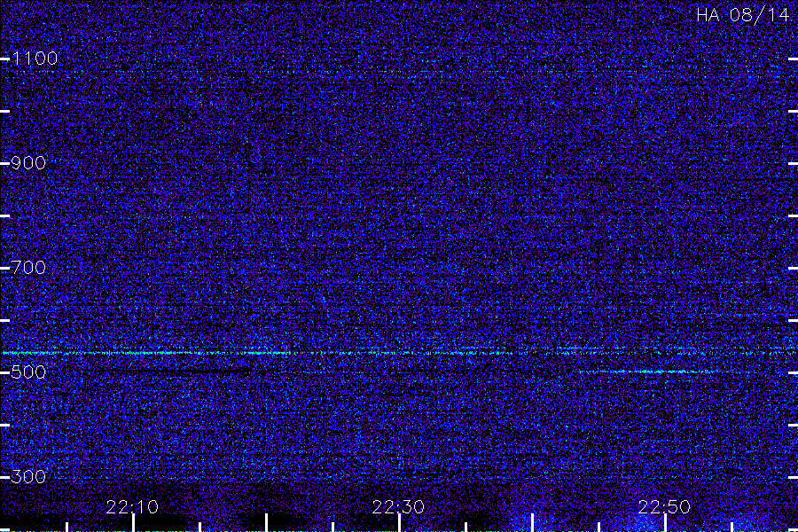
Task: Click the 1100 frequency axis label
Action: 35,59
